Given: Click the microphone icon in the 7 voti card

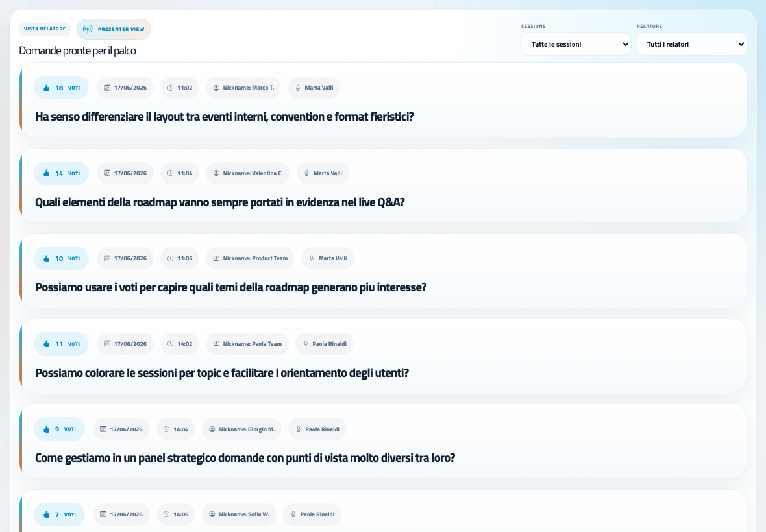Looking at the screenshot, I should click(293, 514).
